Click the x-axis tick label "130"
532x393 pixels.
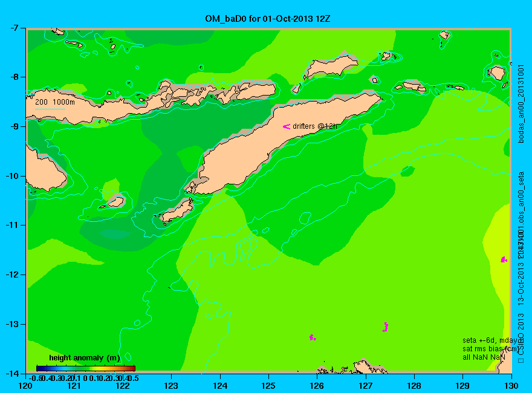tap(511, 386)
